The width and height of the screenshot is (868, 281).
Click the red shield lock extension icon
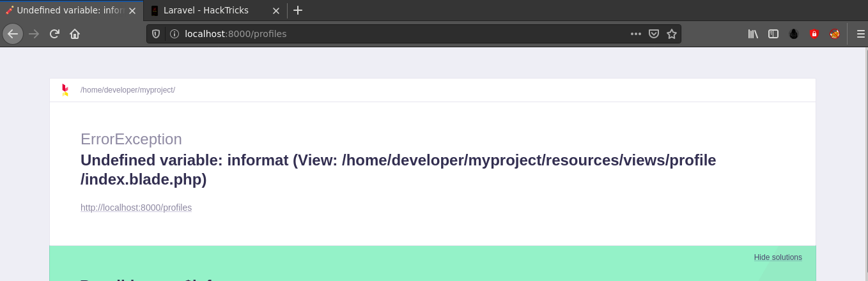814,34
